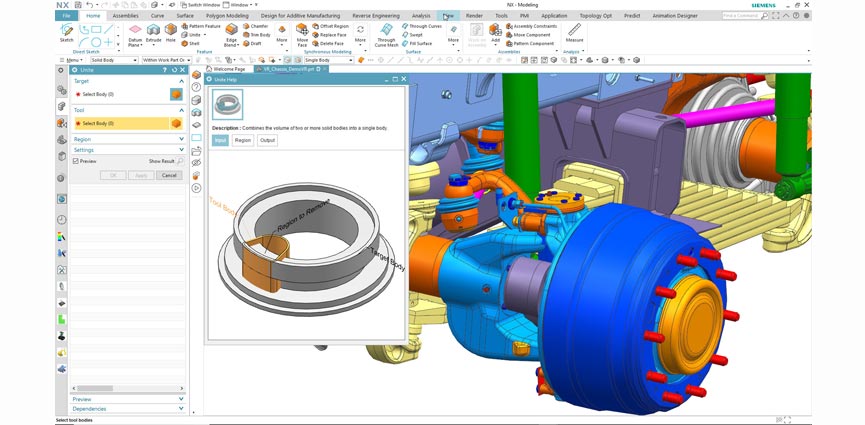This screenshot has height=425, width=865.
Task: Select the Sketch tool in ribbon
Action: [x=66, y=34]
